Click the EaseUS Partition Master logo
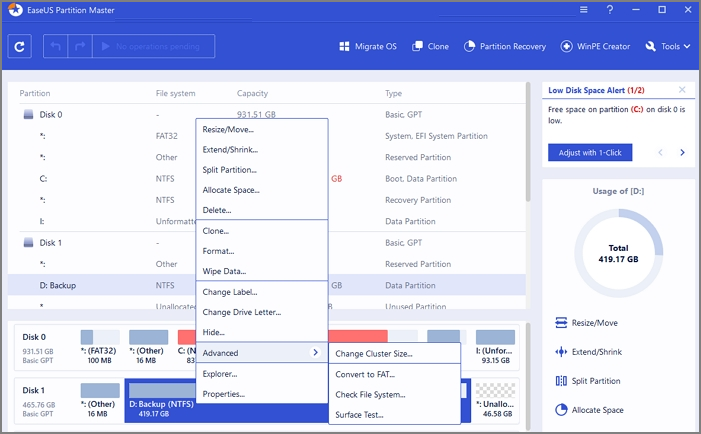 (15, 9)
